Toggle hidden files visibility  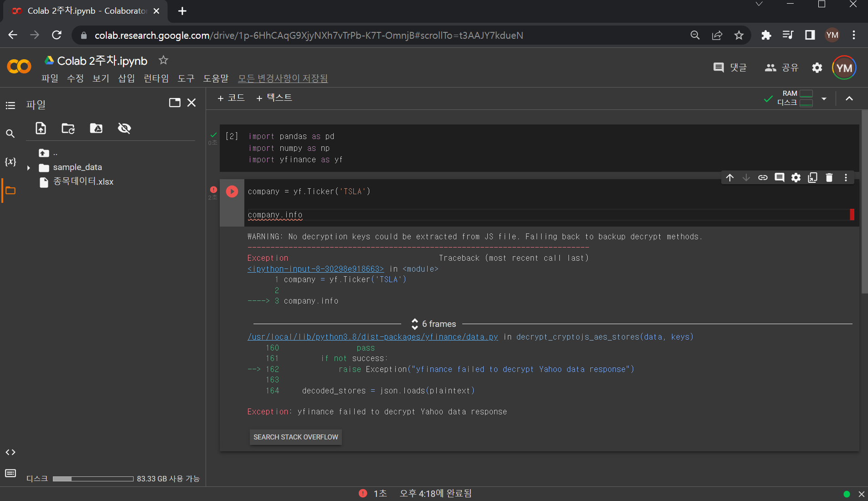pyautogui.click(x=124, y=128)
